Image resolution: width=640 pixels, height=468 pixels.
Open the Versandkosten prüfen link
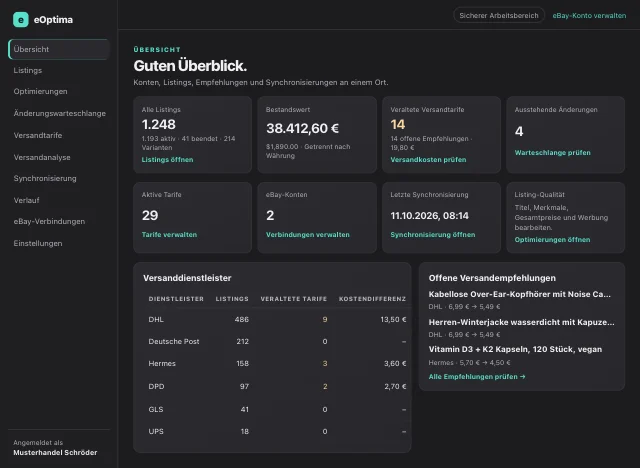click(x=428, y=160)
